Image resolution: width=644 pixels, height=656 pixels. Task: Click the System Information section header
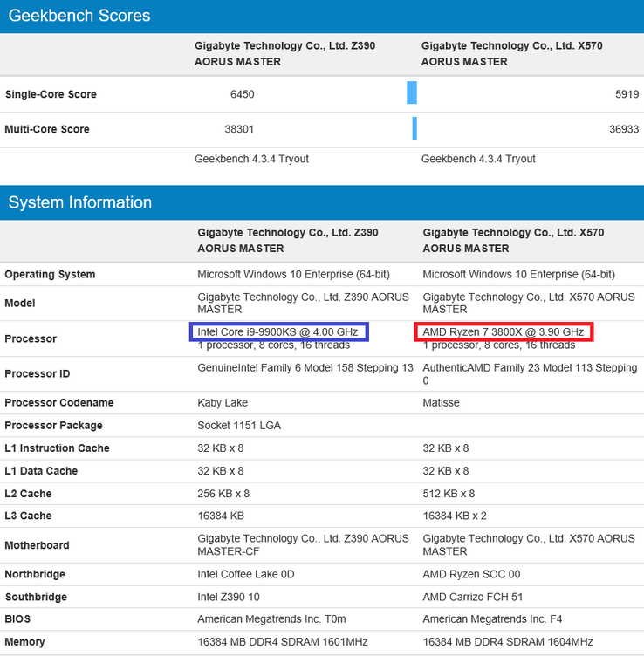[80, 202]
